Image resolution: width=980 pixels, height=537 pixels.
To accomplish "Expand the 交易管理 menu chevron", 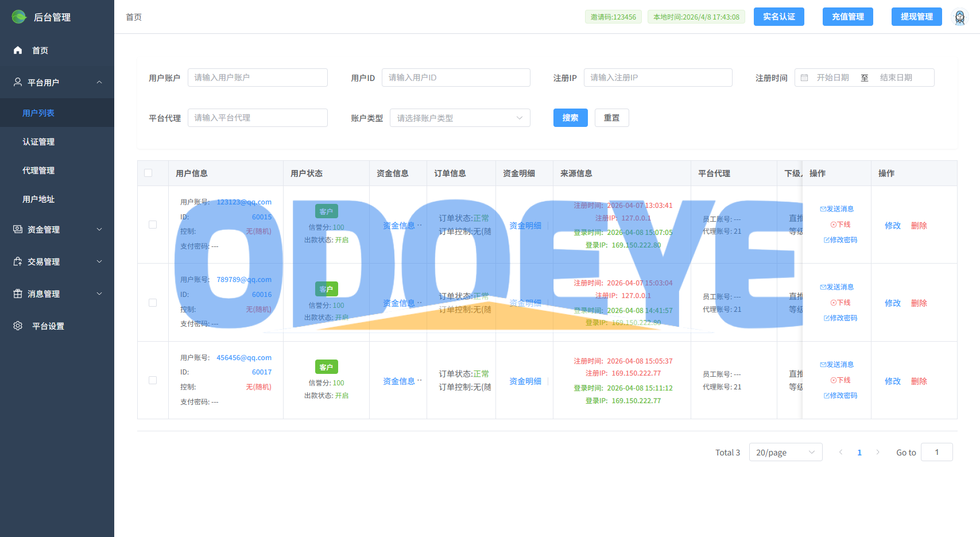I will (x=99, y=261).
